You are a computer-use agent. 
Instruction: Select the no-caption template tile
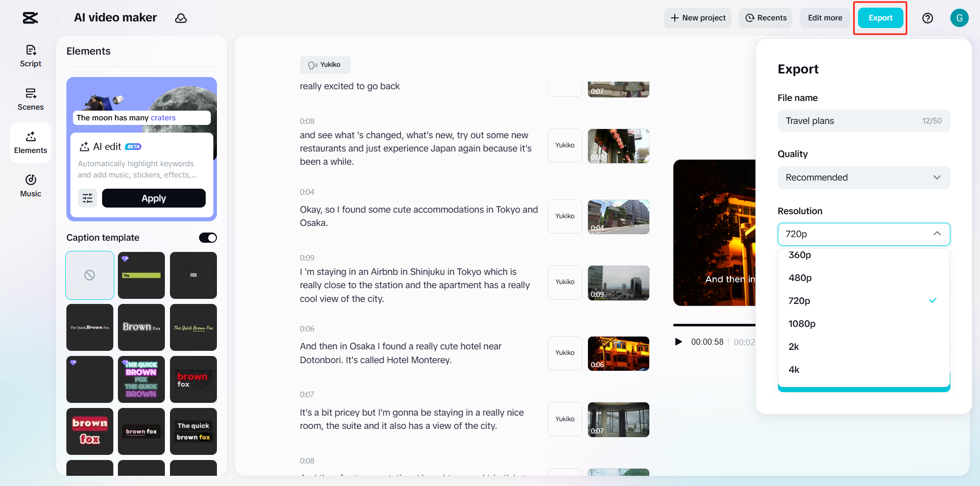click(90, 275)
